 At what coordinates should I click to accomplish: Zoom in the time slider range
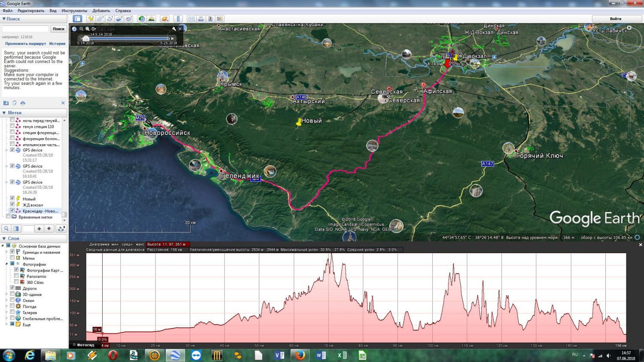click(88, 29)
